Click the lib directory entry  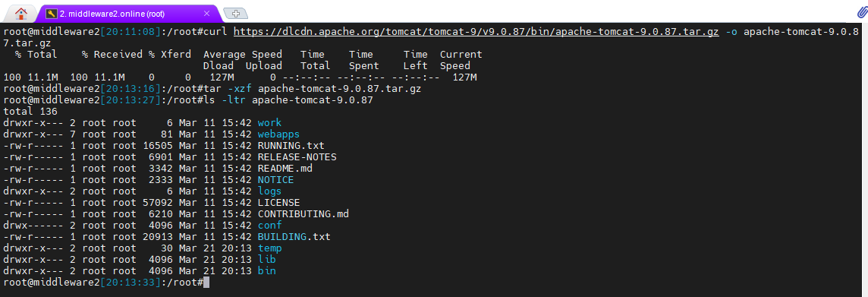[x=267, y=259]
